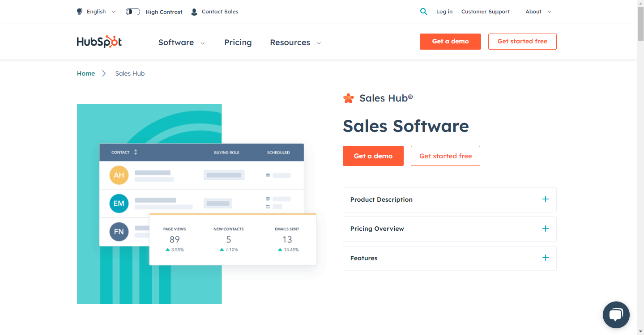Click the Contact column sort arrows
This screenshot has width=644, height=335.
coord(136,152)
